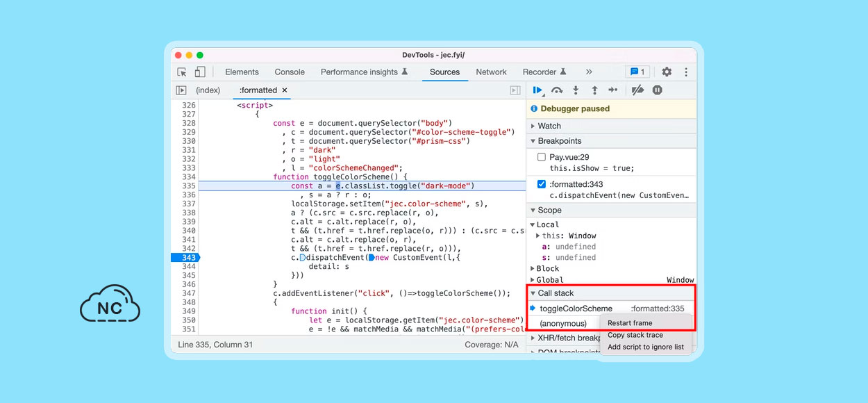Image resolution: width=868 pixels, height=403 pixels.
Task: Collapse the Call stack section
Action: (611, 293)
